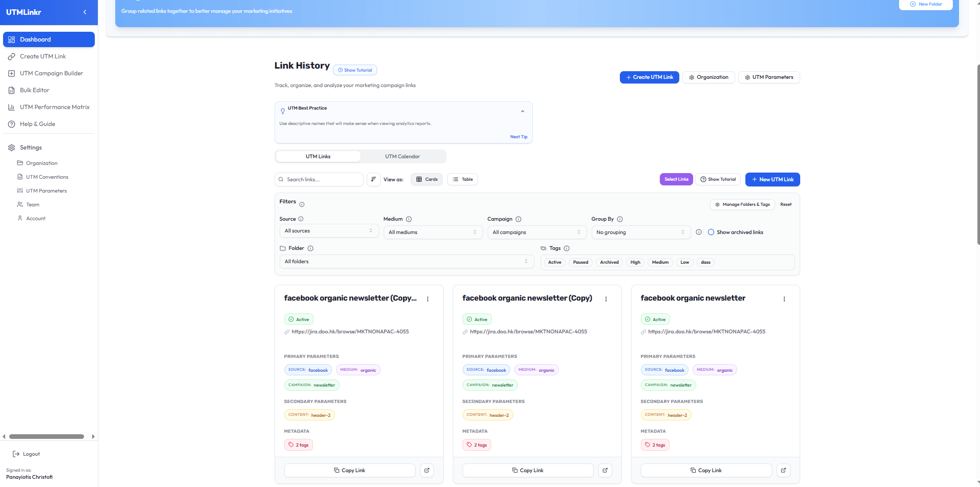Click the Medium info icon
980x487 pixels.
409,219
